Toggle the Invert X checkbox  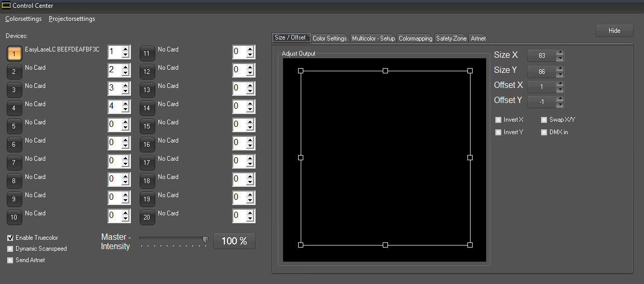499,120
